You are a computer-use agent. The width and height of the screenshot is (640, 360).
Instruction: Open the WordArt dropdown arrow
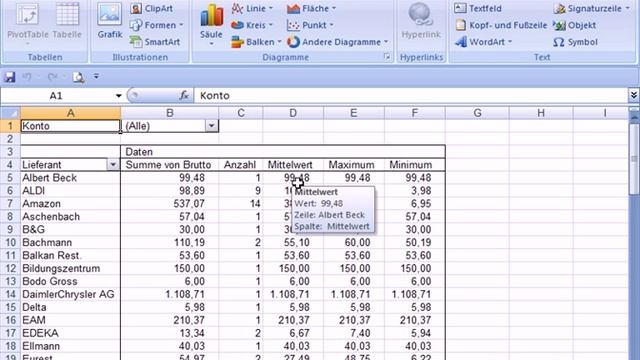coord(510,42)
